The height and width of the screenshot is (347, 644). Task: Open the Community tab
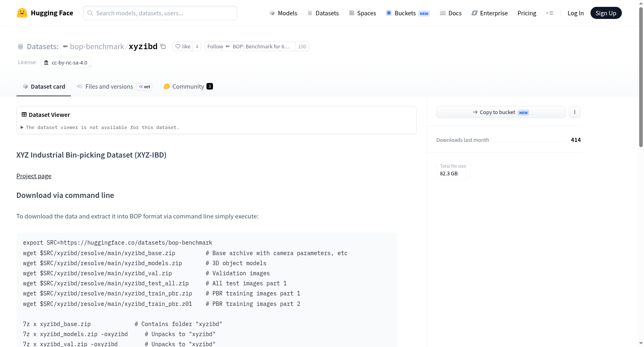click(x=188, y=87)
